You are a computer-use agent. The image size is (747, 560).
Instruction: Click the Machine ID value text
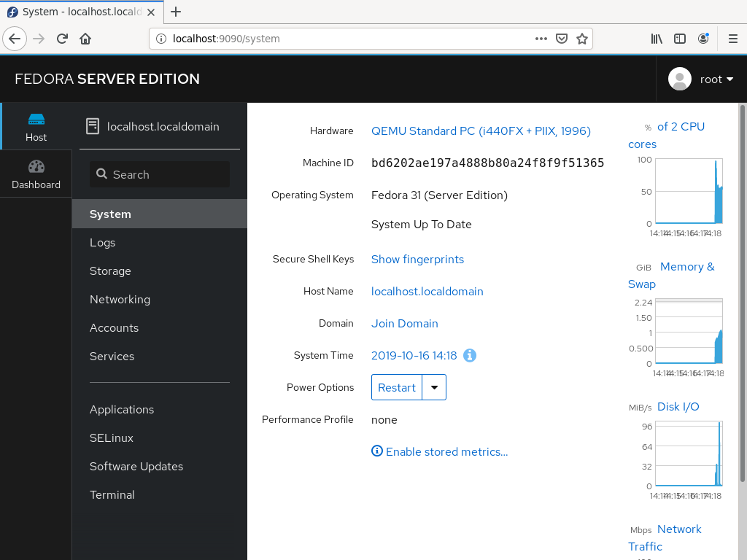pyautogui.click(x=488, y=163)
